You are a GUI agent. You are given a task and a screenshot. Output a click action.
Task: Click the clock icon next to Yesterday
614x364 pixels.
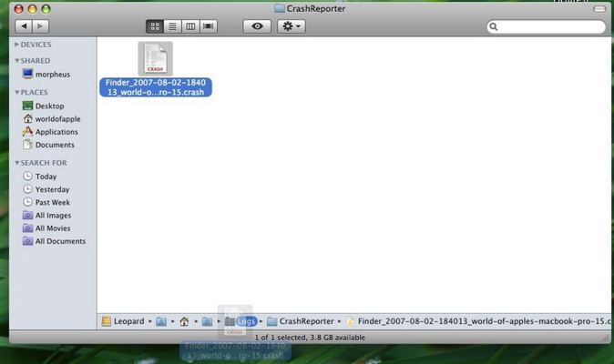click(x=27, y=189)
